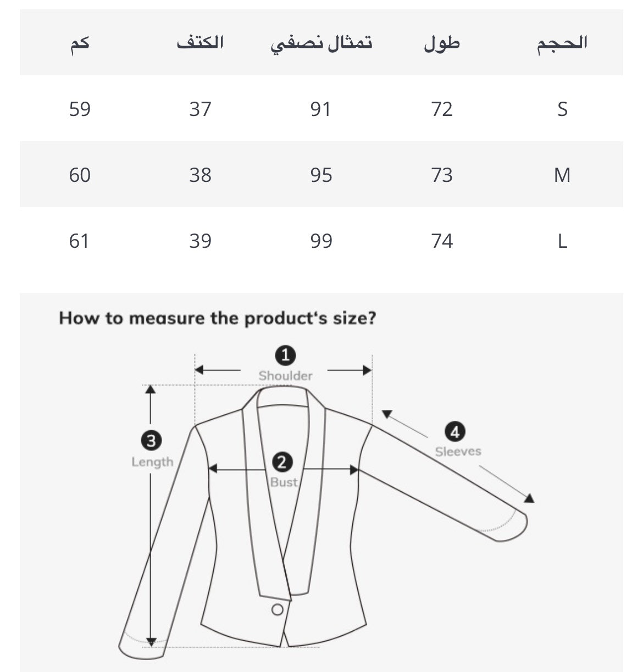
Task: Click the number 2 Bust marker
Action: [x=282, y=462]
